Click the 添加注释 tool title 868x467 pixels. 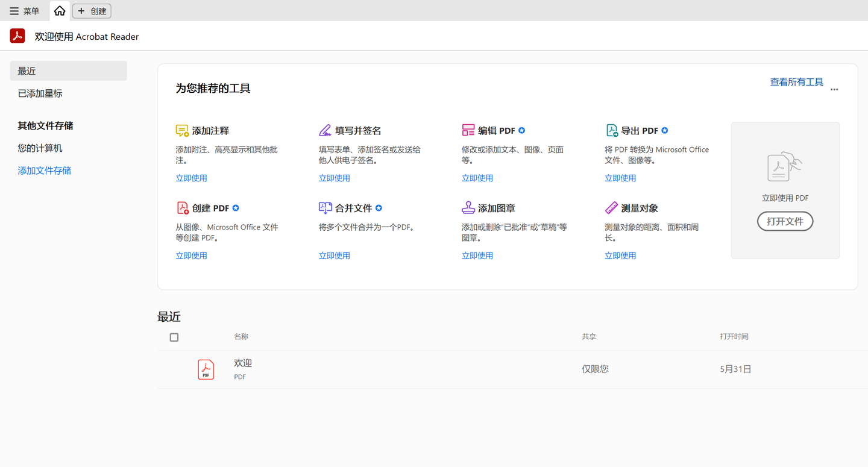click(210, 131)
